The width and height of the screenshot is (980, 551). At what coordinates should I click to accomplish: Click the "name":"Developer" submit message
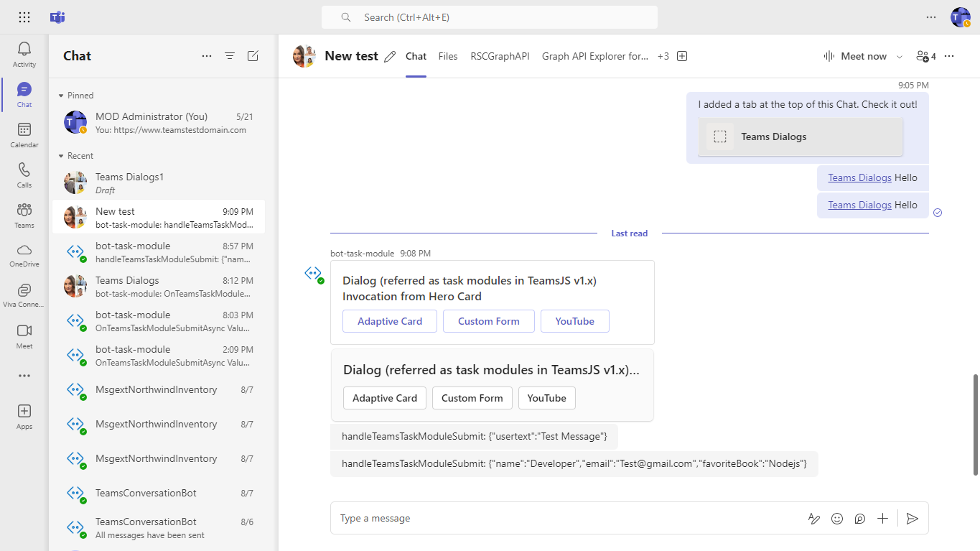point(574,464)
